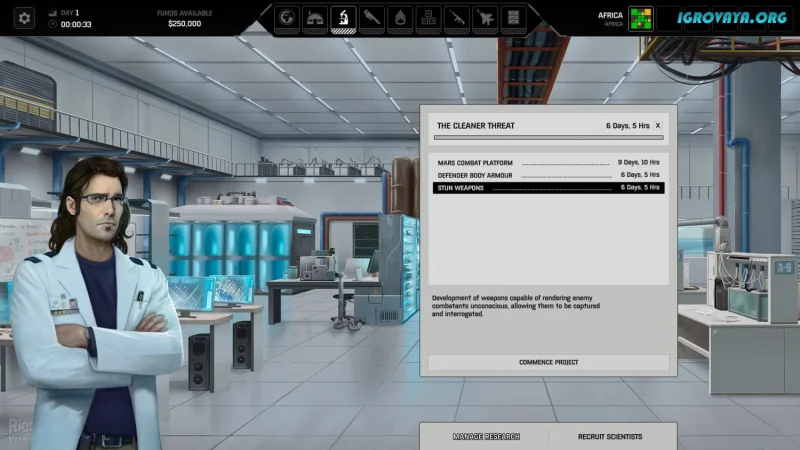Select the research microscope icon
This screenshot has width=800, height=450.
click(x=344, y=17)
